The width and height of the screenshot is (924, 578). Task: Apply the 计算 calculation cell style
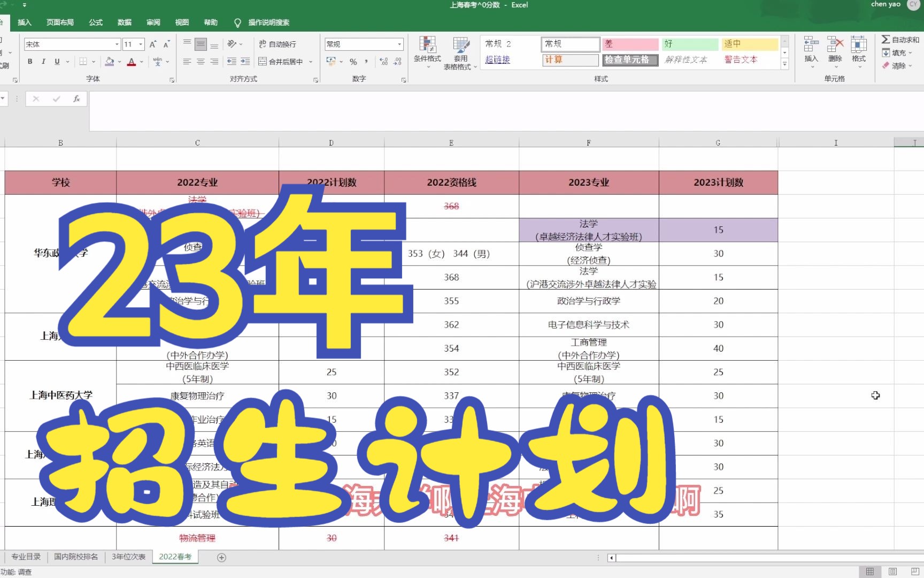point(571,59)
